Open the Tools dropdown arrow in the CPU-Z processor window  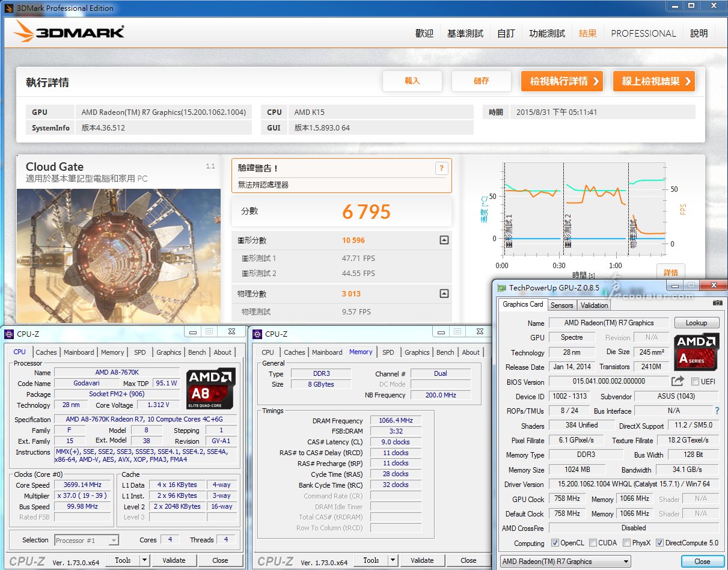point(144,560)
